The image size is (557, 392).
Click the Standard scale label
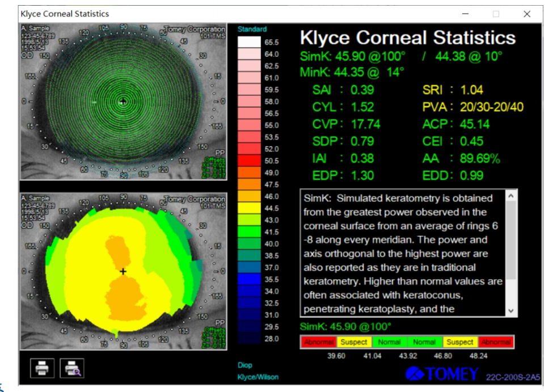tap(252, 29)
